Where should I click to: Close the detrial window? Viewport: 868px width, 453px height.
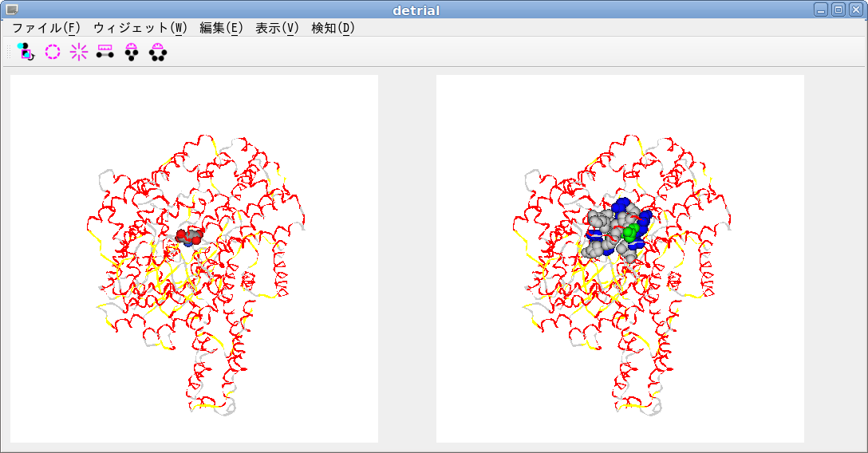(x=855, y=10)
